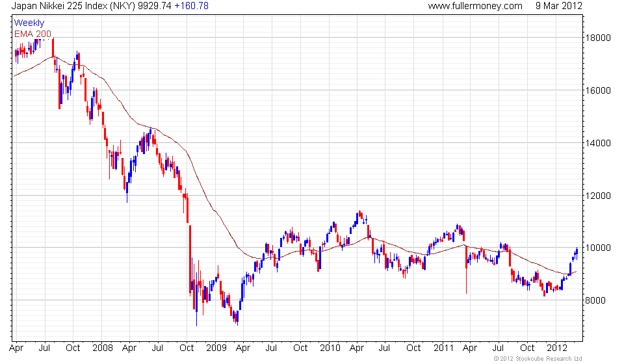Open the www.fullermoney.com link text
The image size is (637, 364).
tap(475, 6)
